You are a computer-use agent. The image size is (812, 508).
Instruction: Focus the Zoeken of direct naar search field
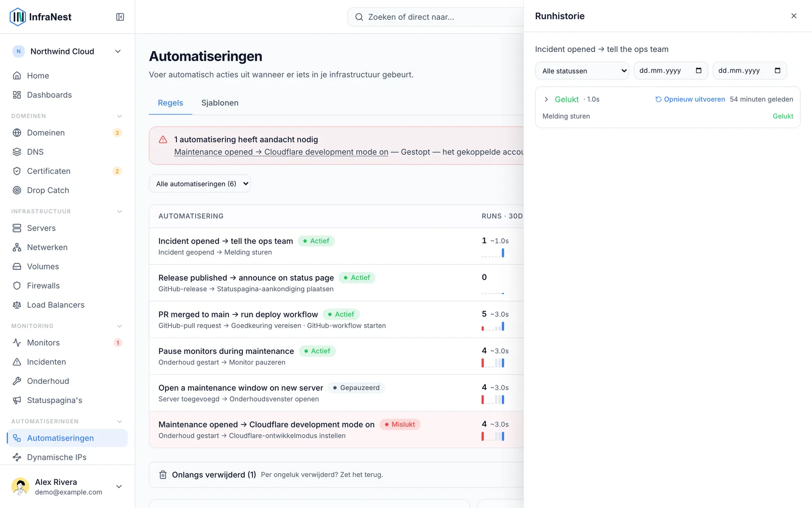[435, 17]
